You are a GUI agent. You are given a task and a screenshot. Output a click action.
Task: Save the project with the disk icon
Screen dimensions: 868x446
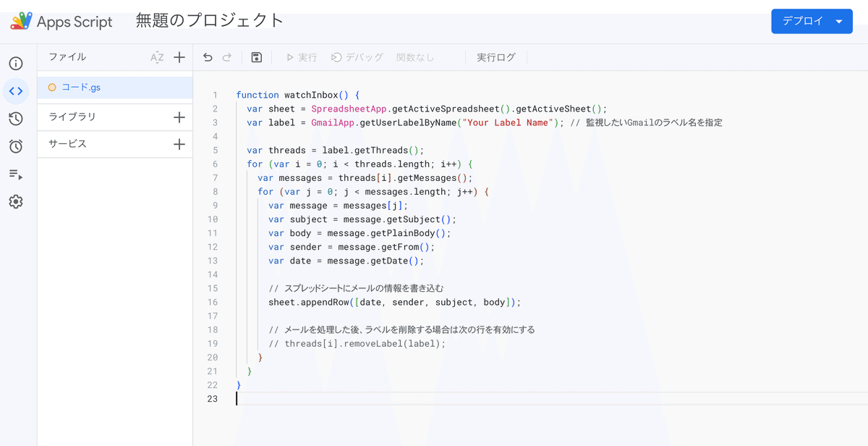[x=256, y=56]
